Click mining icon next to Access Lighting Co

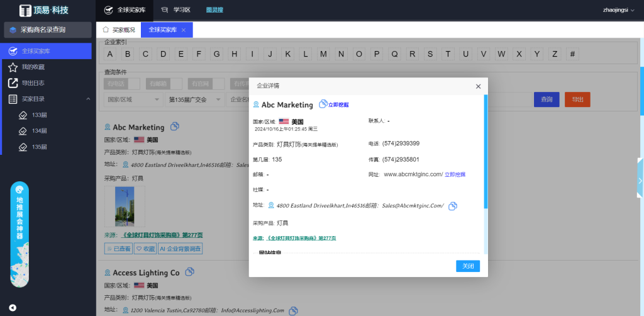[x=189, y=272]
